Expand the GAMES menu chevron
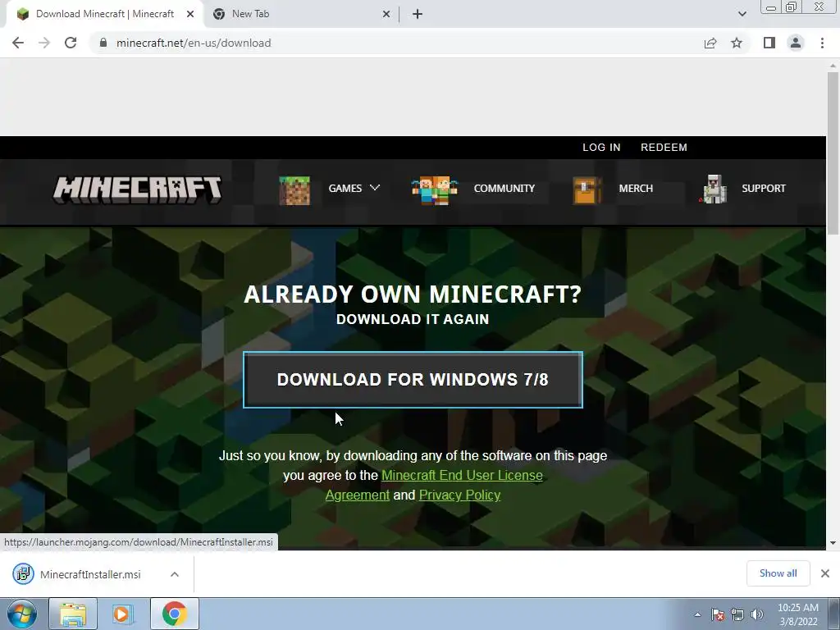This screenshot has height=630, width=840. pyautogui.click(x=375, y=188)
